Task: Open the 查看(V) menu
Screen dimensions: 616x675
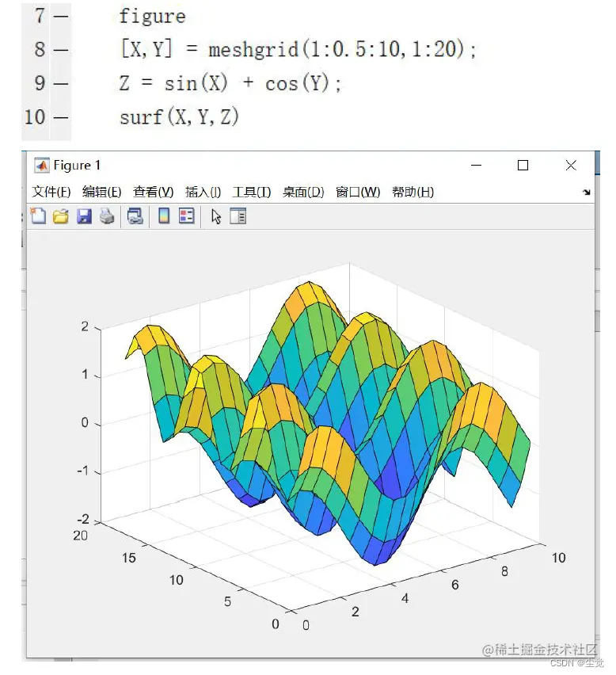Action: 153,192
